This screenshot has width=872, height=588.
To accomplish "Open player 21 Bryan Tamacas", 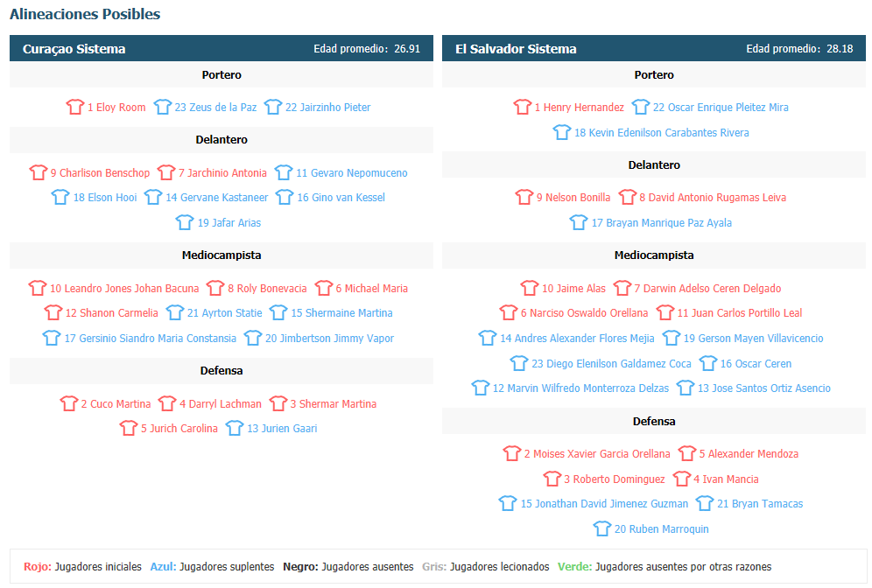I will pyautogui.click(x=760, y=504).
